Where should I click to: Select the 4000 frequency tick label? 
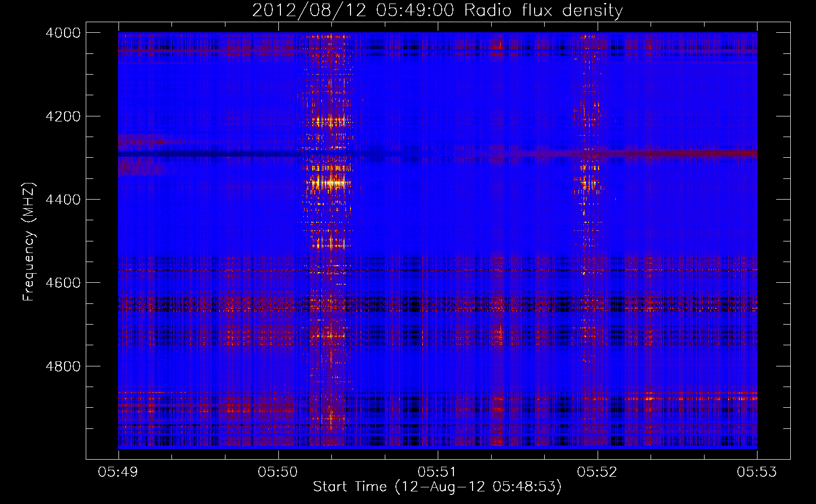click(x=63, y=33)
